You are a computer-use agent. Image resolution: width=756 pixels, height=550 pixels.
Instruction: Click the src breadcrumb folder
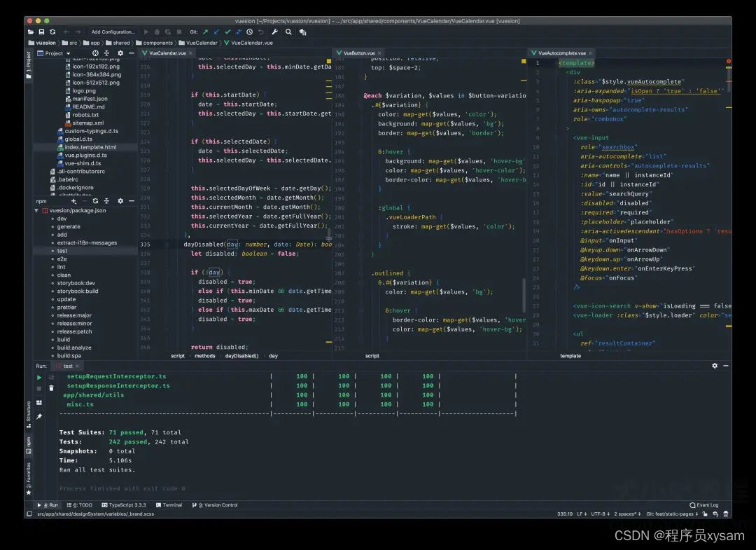(69, 43)
